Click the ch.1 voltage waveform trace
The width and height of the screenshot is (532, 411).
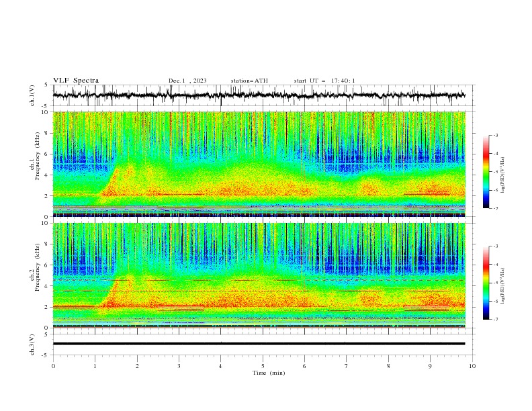pyautogui.click(x=259, y=95)
